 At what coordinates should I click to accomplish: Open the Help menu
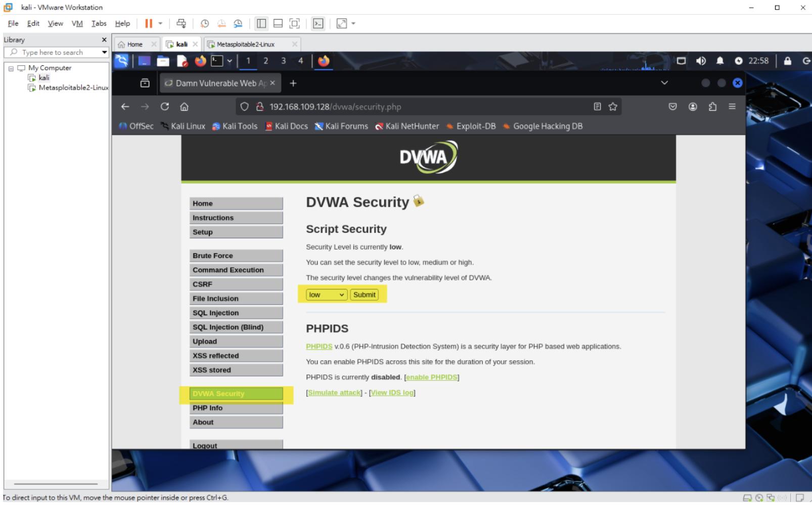pyautogui.click(x=122, y=23)
